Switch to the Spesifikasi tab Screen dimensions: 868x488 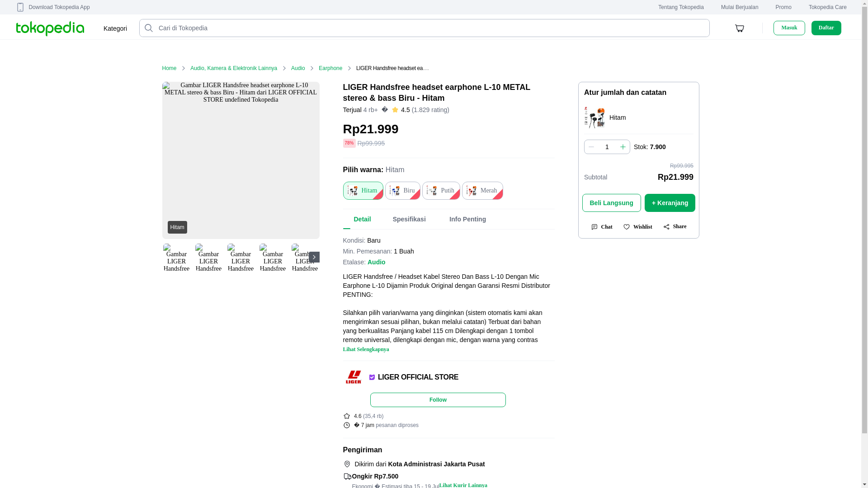409,219
